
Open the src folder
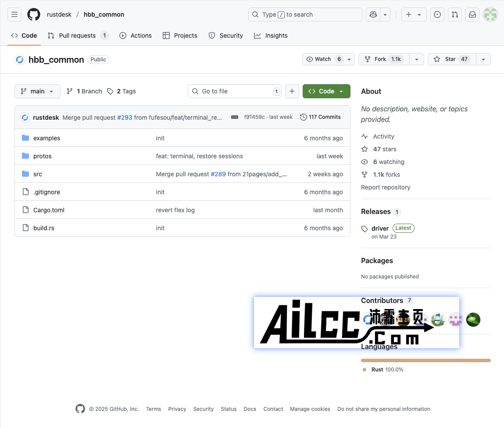coord(38,174)
